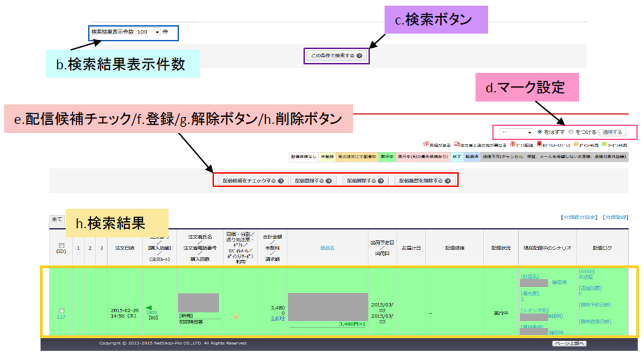Tick the checkbox for order ID 117

pyautogui.click(x=62, y=310)
